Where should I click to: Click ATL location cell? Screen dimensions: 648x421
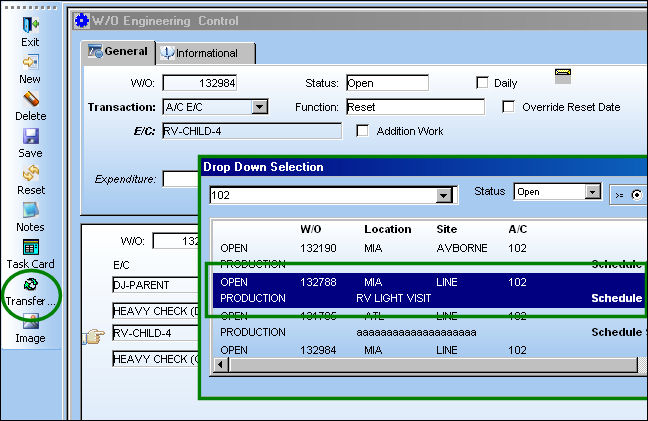point(373,316)
